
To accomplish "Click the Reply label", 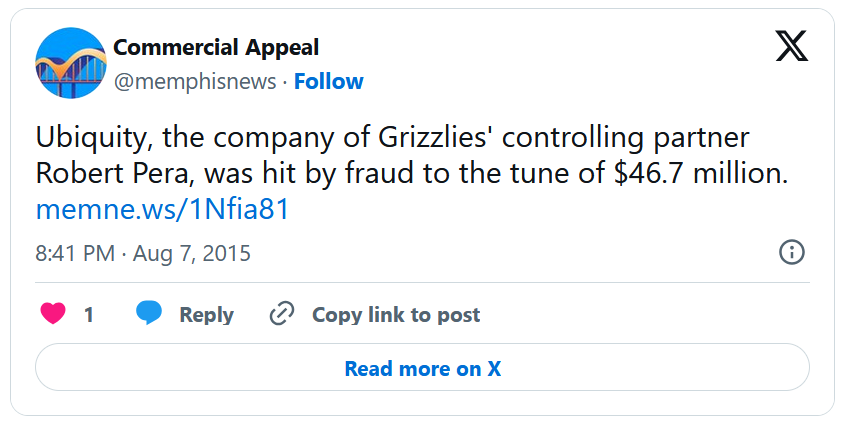I will [207, 315].
